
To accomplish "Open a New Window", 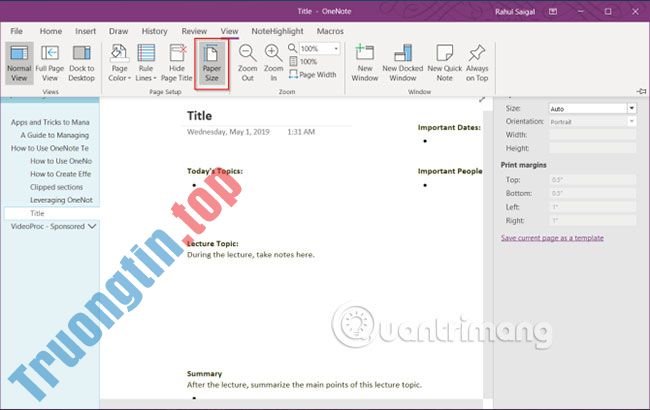I will point(365,63).
